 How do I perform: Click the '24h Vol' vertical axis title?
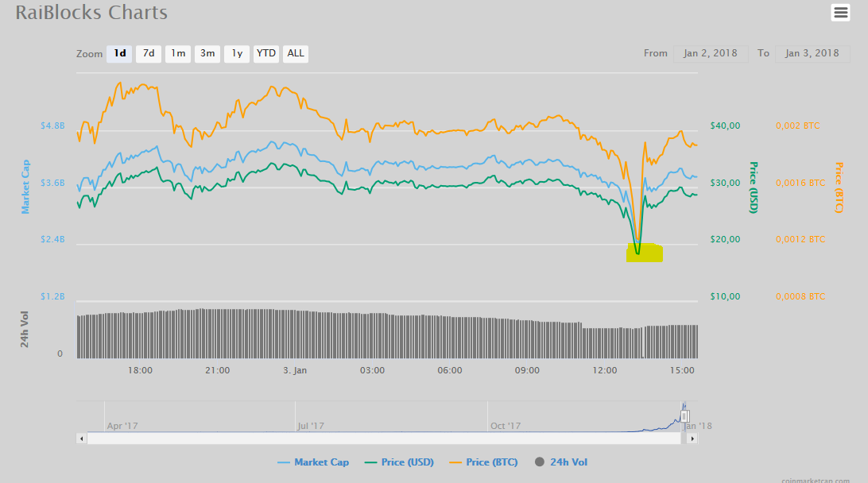point(25,329)
